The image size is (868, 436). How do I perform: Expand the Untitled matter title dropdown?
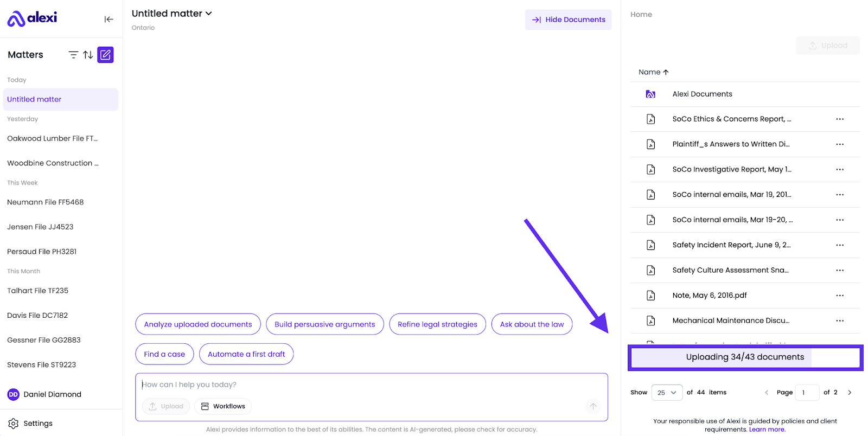(209, 14)
